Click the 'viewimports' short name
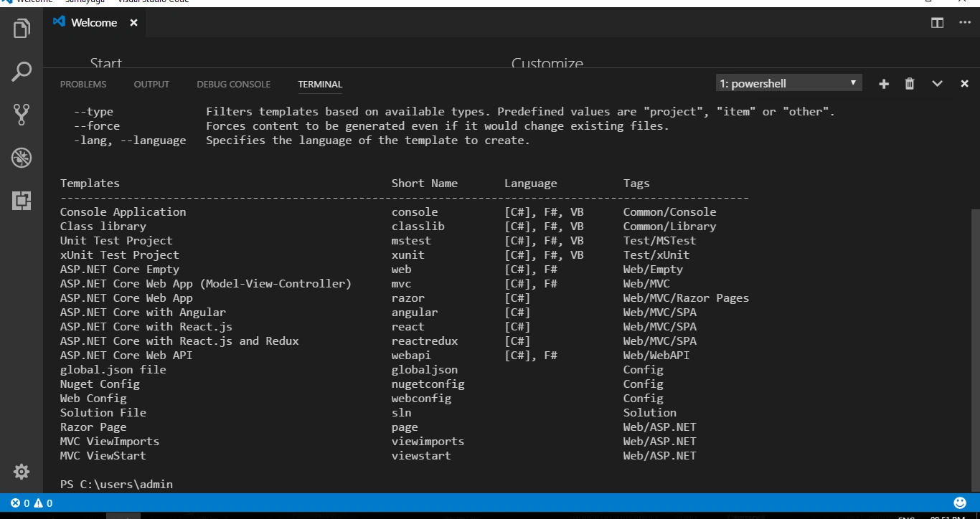The width and height of the screenshot is (980, 519). (428, 442)
